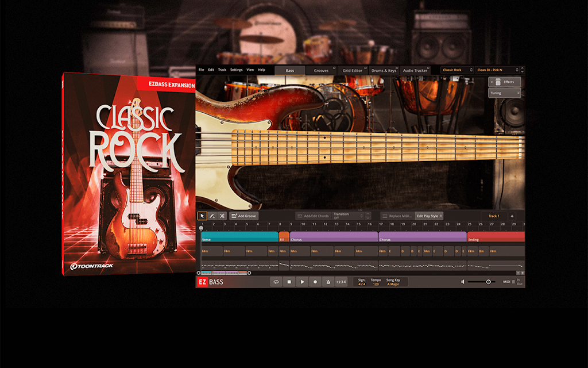Viewport: 588px width, 368px height.
Task: Arm recording with the record button
Action: [315, 282]
